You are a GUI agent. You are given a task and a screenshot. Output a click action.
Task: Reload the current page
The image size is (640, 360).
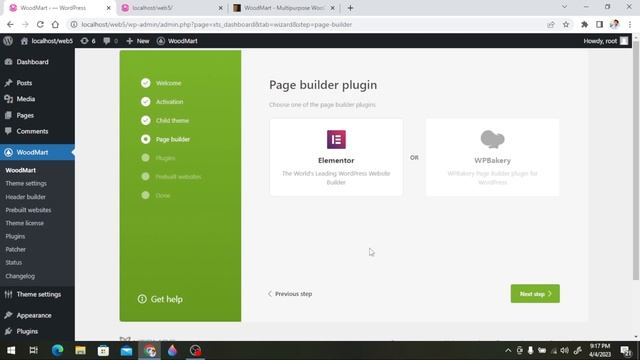pos(40,24)
